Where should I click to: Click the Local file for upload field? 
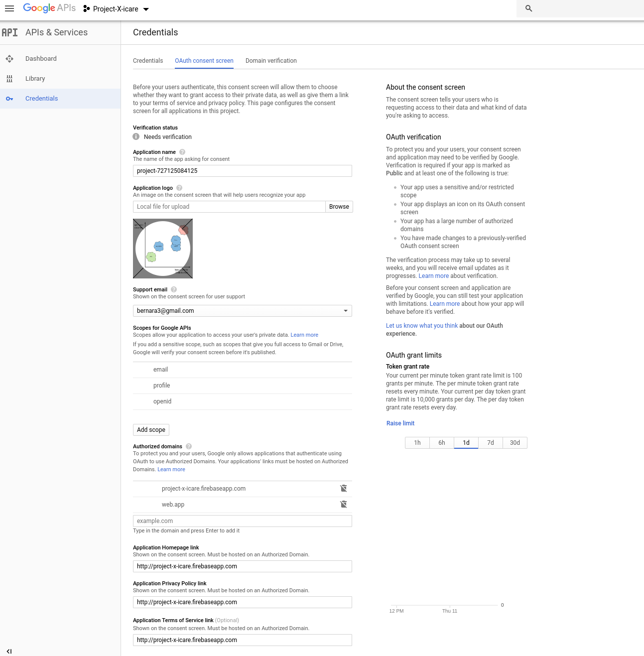(x=229, y=207)
